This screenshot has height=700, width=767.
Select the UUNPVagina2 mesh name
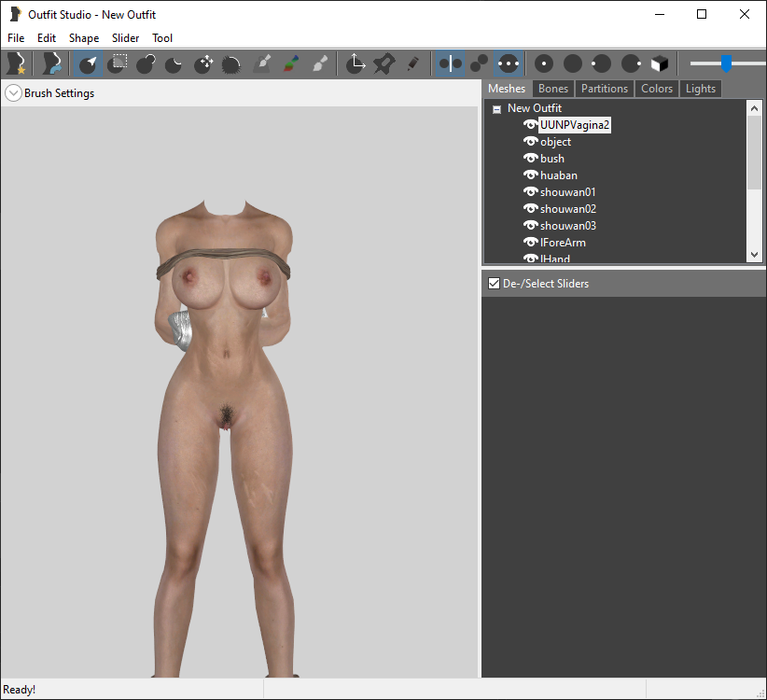[x=575, y=125]
